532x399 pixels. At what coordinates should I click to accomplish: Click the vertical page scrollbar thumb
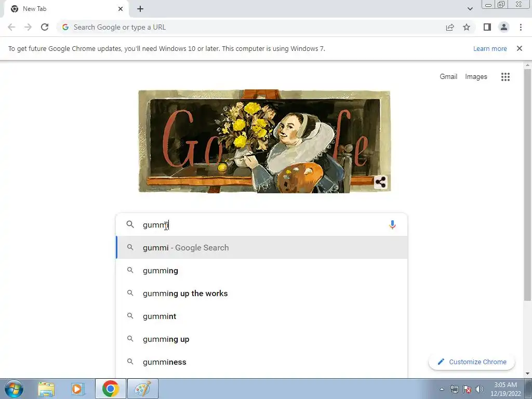(527, 185)
